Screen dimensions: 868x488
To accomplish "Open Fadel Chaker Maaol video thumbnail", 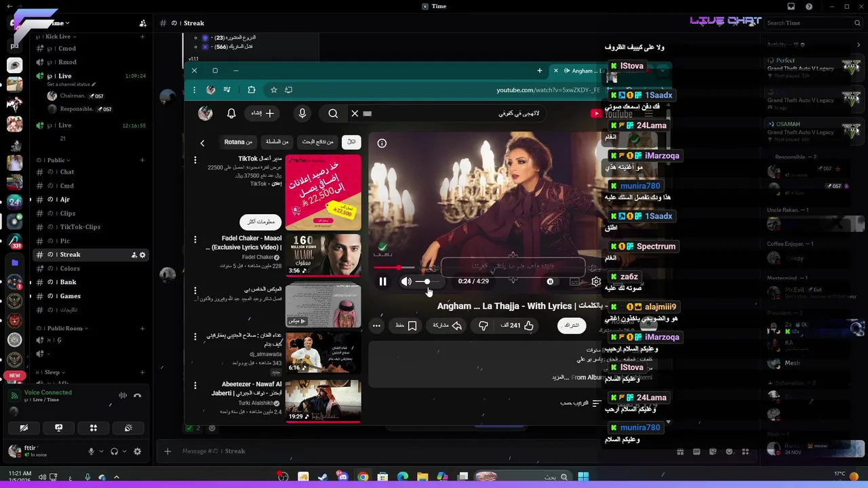I will tap(323, 255).
